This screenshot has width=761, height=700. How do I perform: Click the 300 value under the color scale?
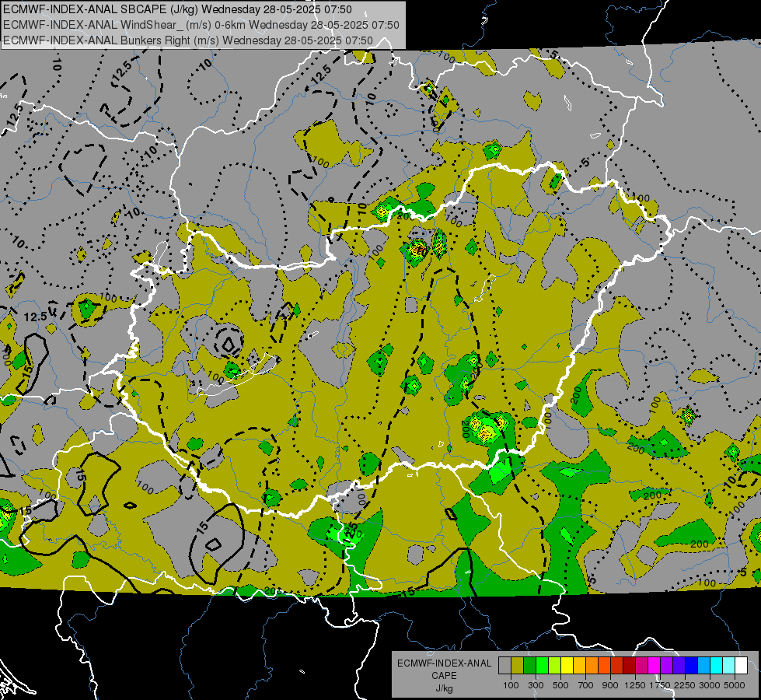click(536, 685)
